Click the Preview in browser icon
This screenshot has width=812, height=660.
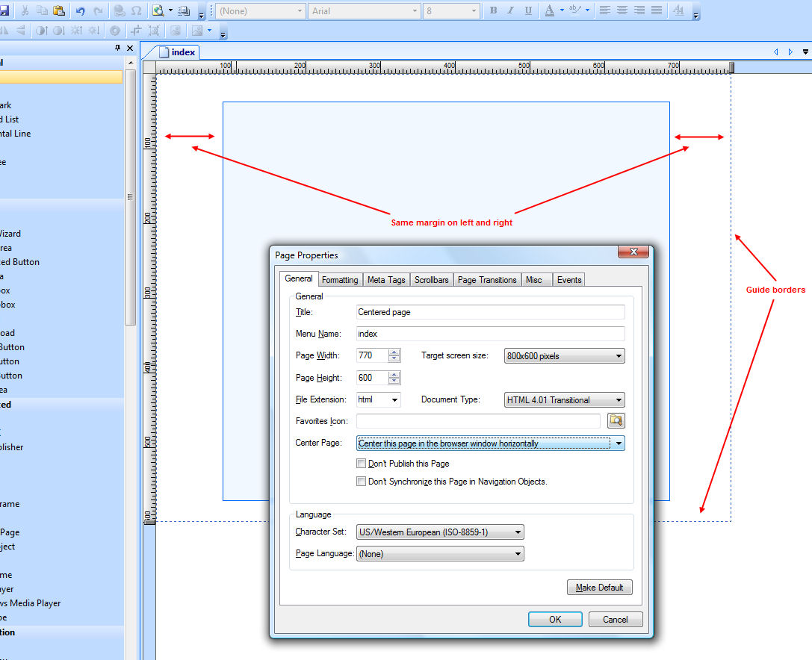pyautogui.click(x=158, y=11)
